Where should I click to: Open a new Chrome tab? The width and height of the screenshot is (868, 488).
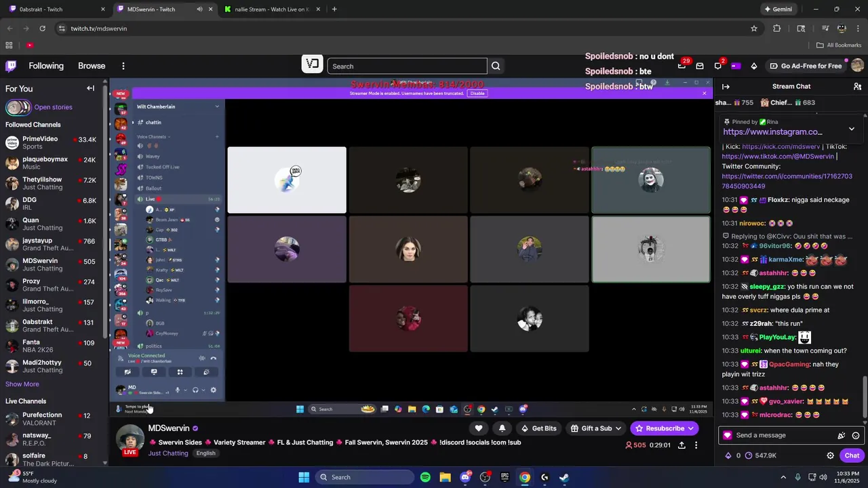[x=334, y=9]
